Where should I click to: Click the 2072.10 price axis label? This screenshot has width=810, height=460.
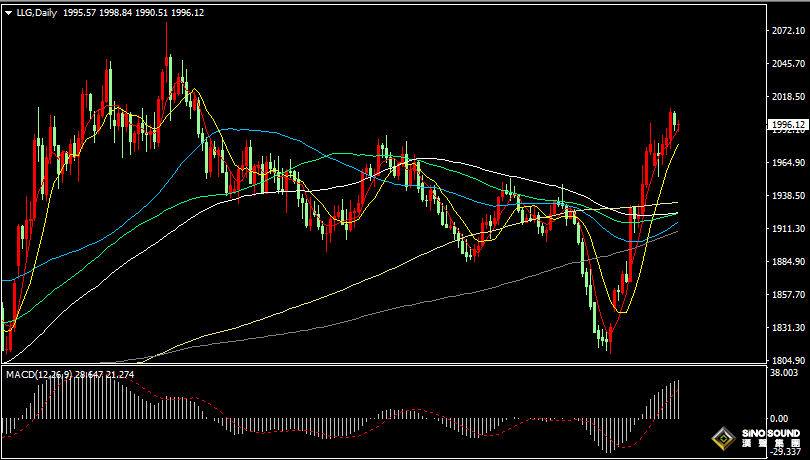[789, 31]
